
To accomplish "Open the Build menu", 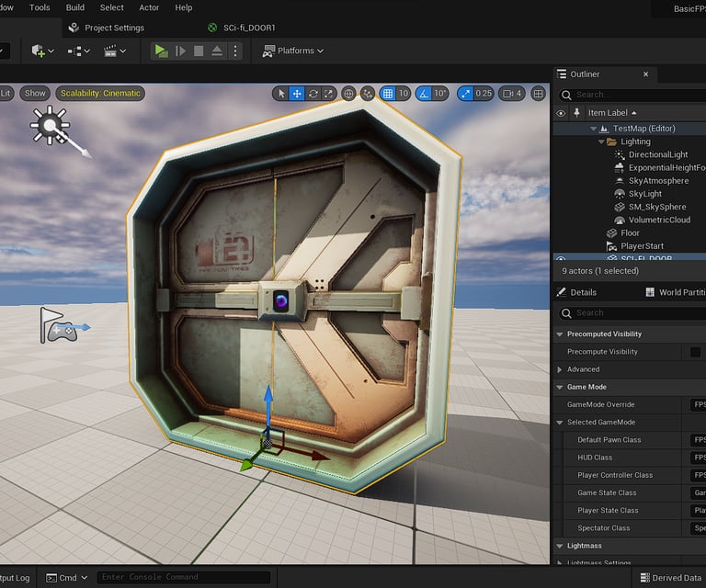I will [x=75, y=7].
